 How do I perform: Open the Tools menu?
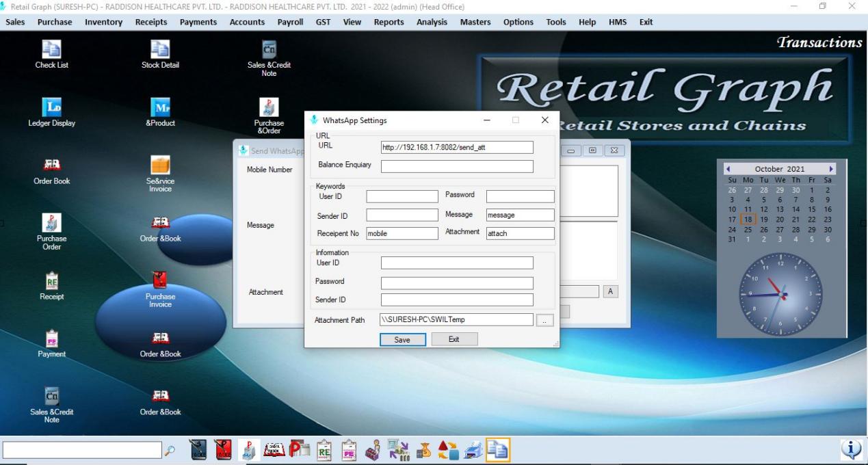[x=556, y=22]
